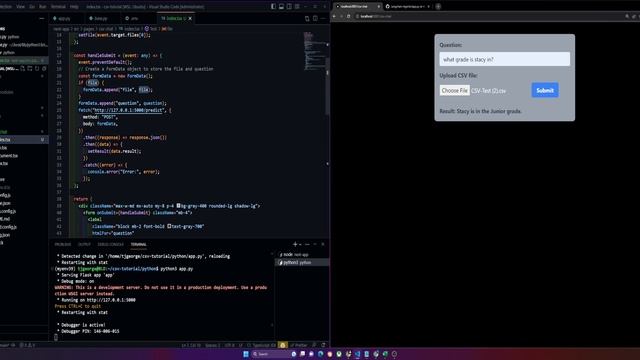Close the terminal panel

(323, 244)
